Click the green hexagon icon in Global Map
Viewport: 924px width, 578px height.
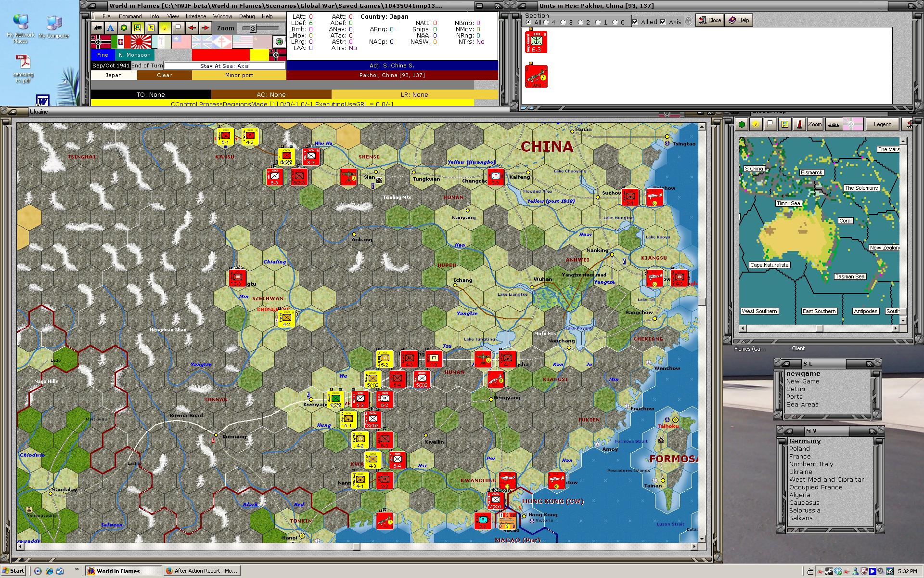pos(742,124)
